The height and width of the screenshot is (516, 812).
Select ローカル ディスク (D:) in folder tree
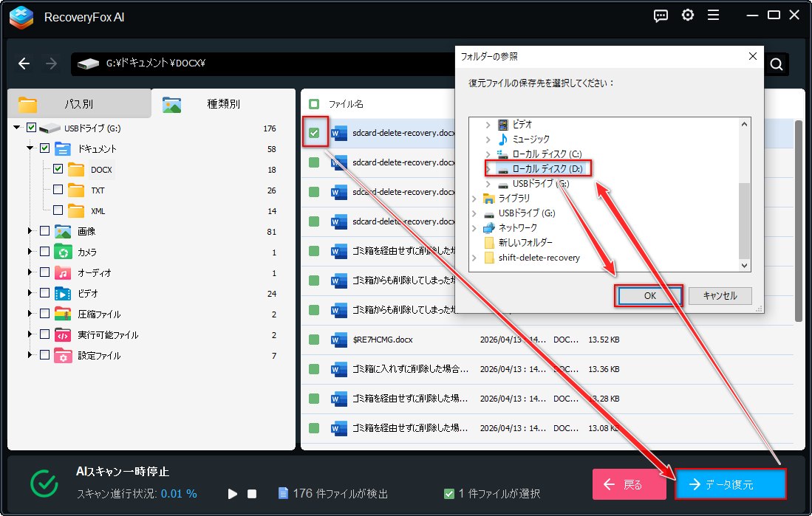pyautogui.click(x=547, y=169)
